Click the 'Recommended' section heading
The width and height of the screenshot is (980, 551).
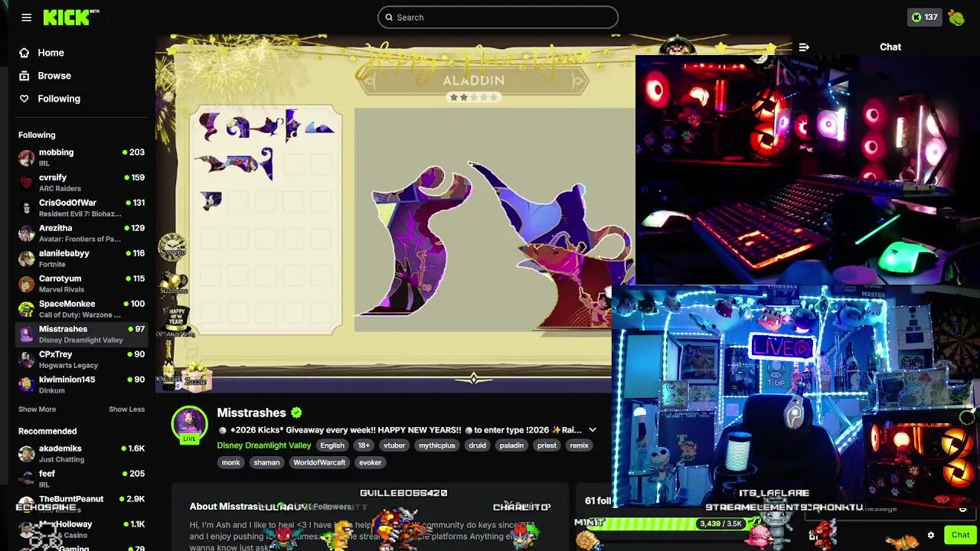coord(47,431)
